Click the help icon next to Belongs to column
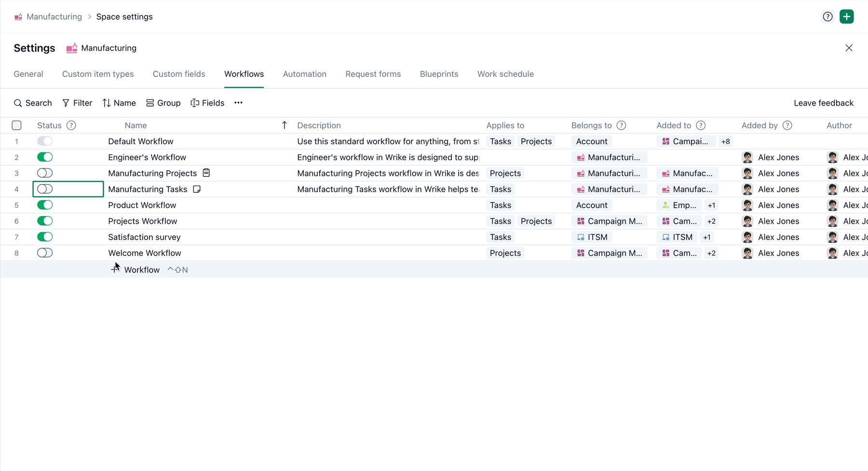Image resolution: width=868 pixels, height=471 pixels. click(621, 125)
